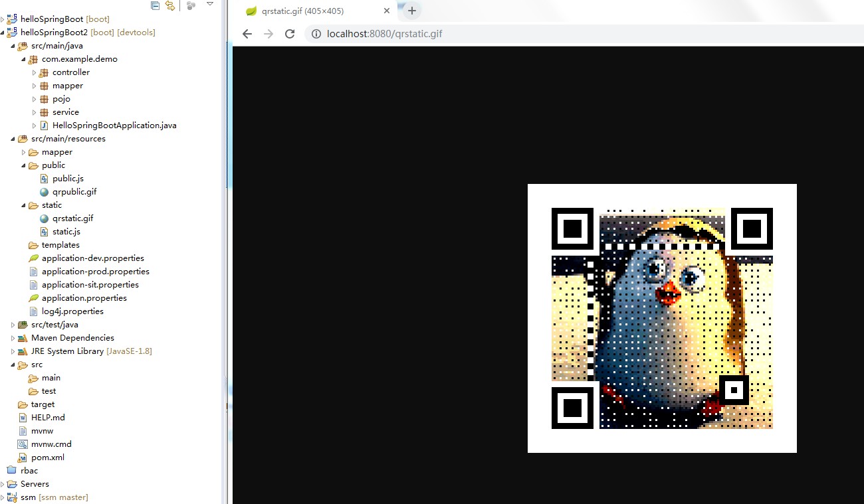864x504 pixels.
Task: Select the main folder under src
Action: click(51, 378)
